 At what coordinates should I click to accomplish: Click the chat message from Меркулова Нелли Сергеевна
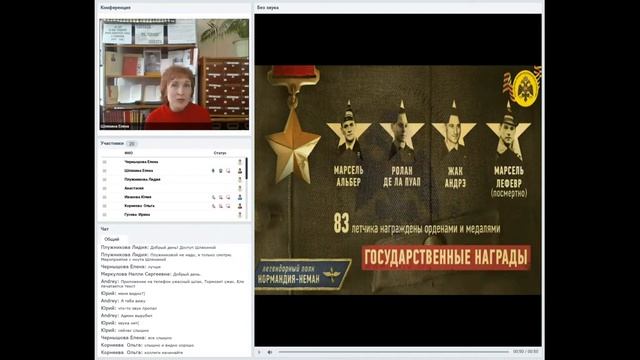pyautogui.click(x=151, y=274)
